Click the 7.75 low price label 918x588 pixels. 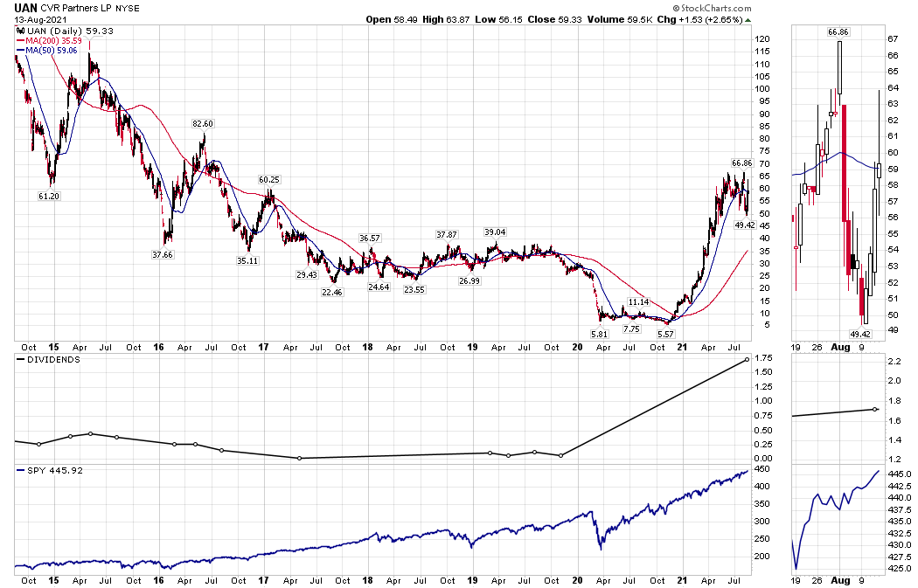click(632, 329)
